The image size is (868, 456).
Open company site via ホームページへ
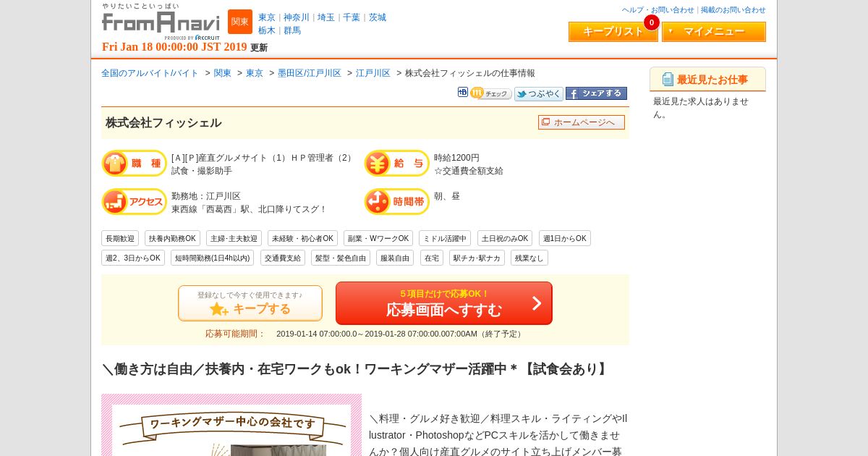(x=582, y=122)
